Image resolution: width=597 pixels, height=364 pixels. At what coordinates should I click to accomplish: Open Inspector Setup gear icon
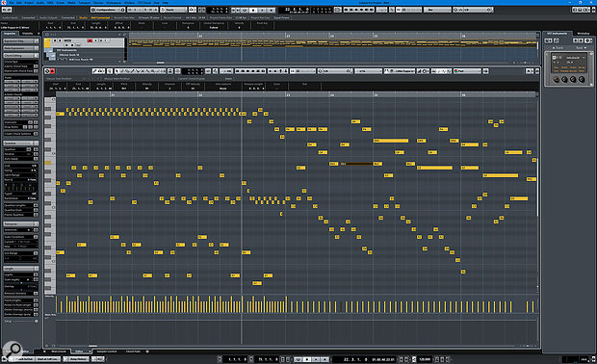pyautogui.click(x=37, y=321)
